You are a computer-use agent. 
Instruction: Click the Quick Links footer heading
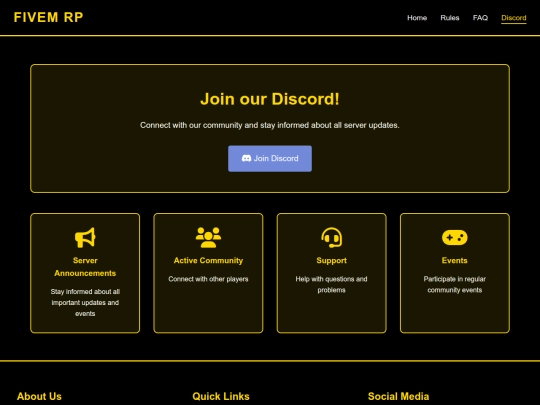tap(221, 396)
